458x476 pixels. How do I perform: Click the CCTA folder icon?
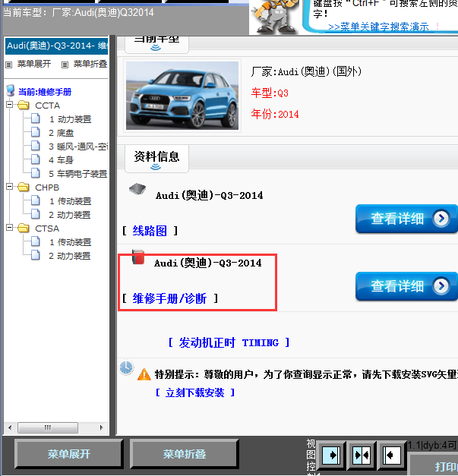24,106
